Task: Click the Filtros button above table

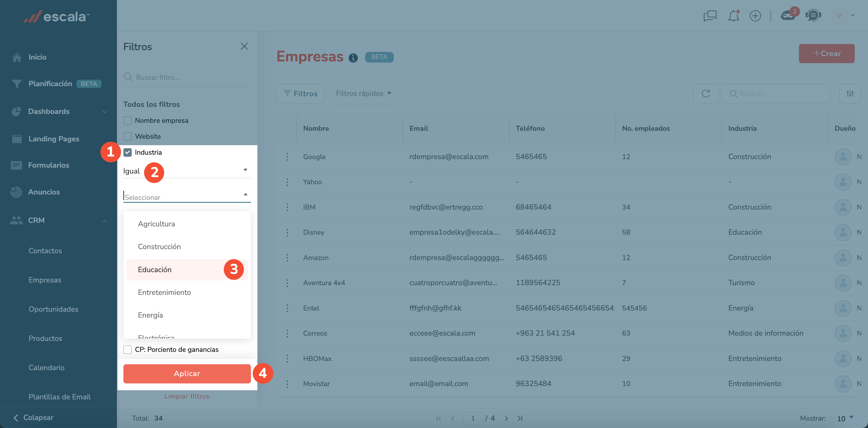Action: click(300, 94)
